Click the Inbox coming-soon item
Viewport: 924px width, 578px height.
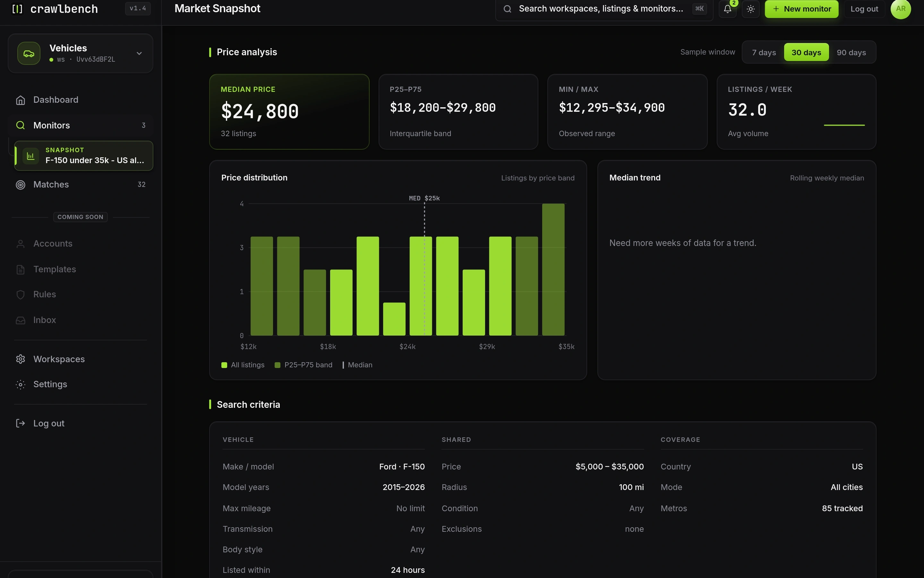81,320
